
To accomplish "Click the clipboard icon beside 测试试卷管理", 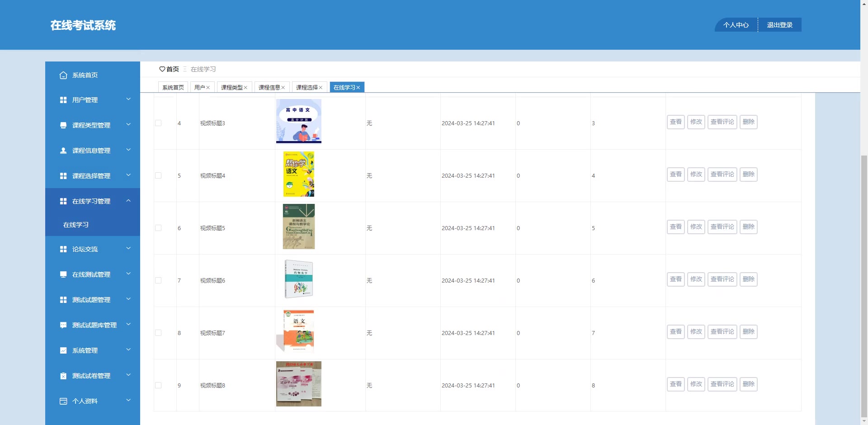I will point(63,376).
